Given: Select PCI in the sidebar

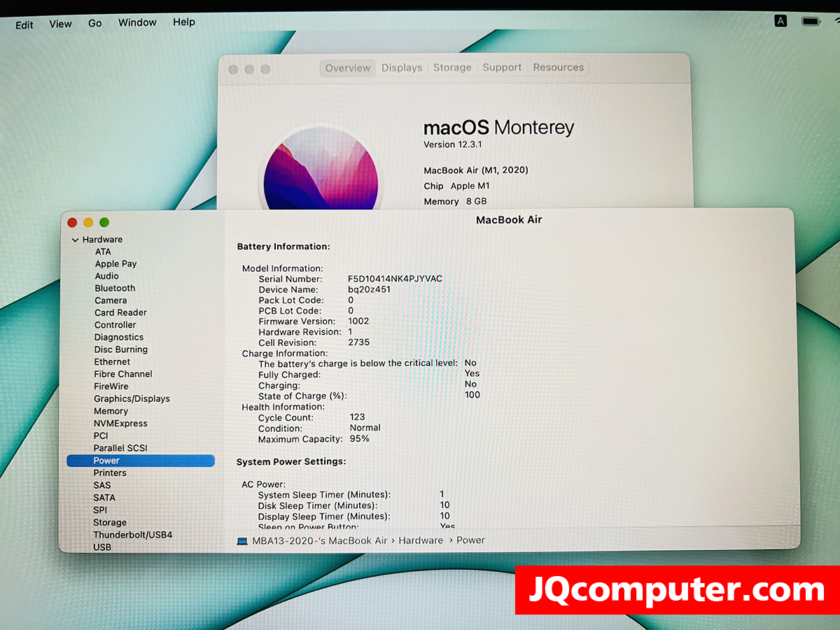Looking at the screenshot, I should tap(101, 435).
